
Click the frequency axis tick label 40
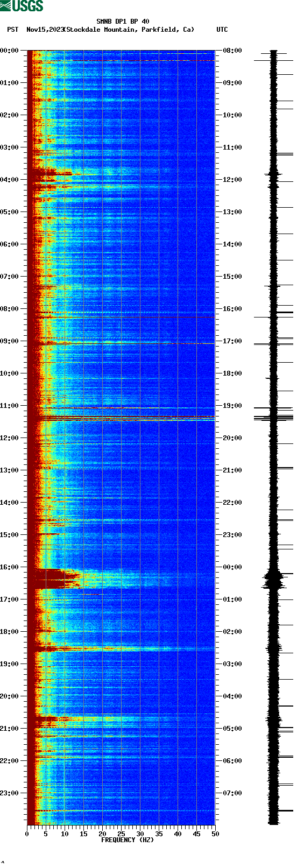coord(178,834)
